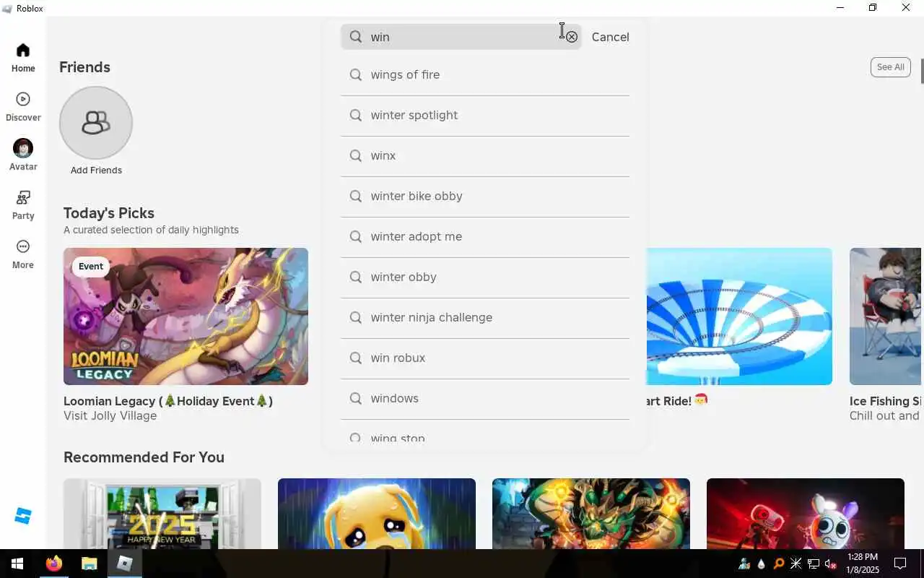
Task: Select 'winter adopt me' suggestion
Action: pyautogui.click(x=485, y=237)
